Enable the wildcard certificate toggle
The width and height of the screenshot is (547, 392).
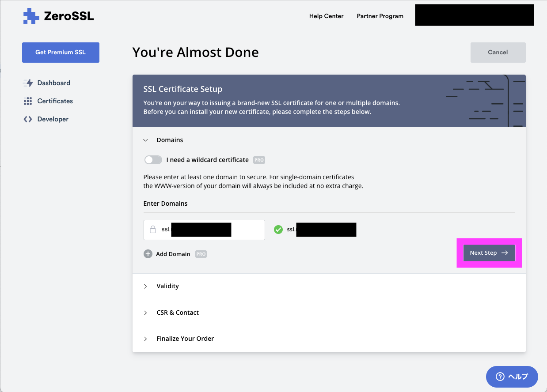coord(153,159)
